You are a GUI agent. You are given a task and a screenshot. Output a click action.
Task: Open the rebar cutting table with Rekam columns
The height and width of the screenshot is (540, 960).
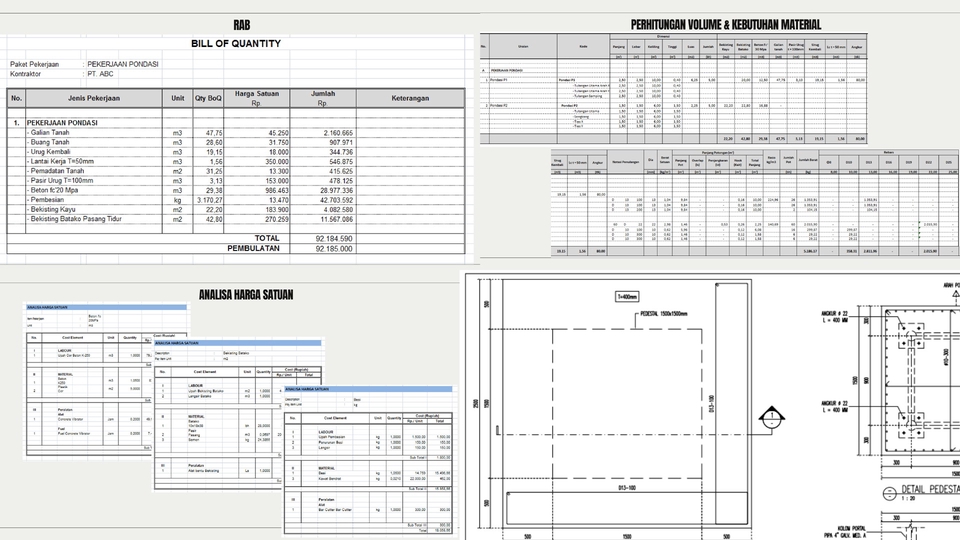pos(755,203)
